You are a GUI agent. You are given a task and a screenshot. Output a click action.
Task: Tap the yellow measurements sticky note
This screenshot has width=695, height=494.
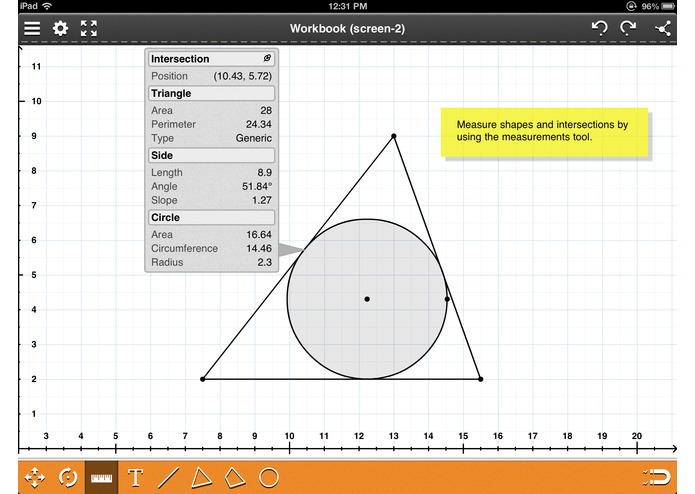(x=544, y=132)
